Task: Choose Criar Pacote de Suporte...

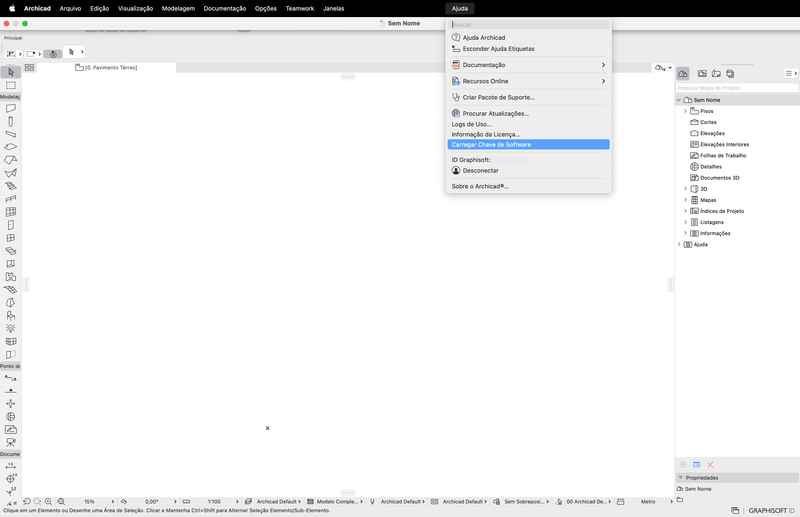Action: pyautogui.click(x=529, y=97)
